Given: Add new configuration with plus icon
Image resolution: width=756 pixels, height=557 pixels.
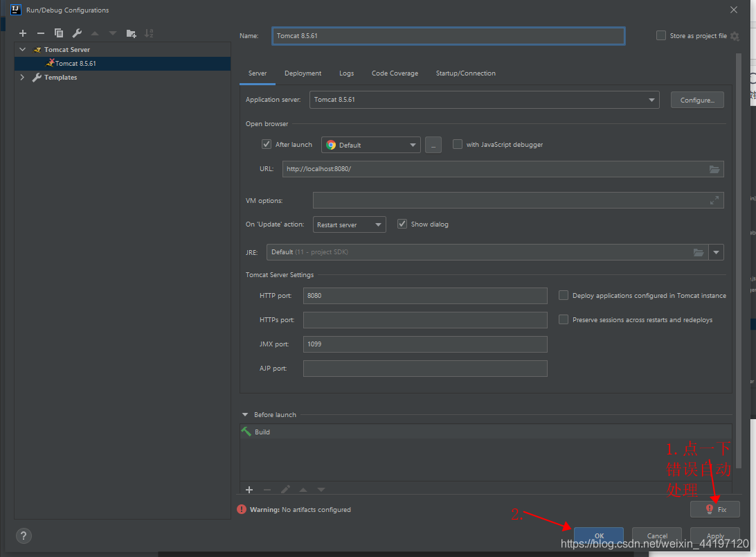Looking at the screenshot, I should tap(23, 33).
